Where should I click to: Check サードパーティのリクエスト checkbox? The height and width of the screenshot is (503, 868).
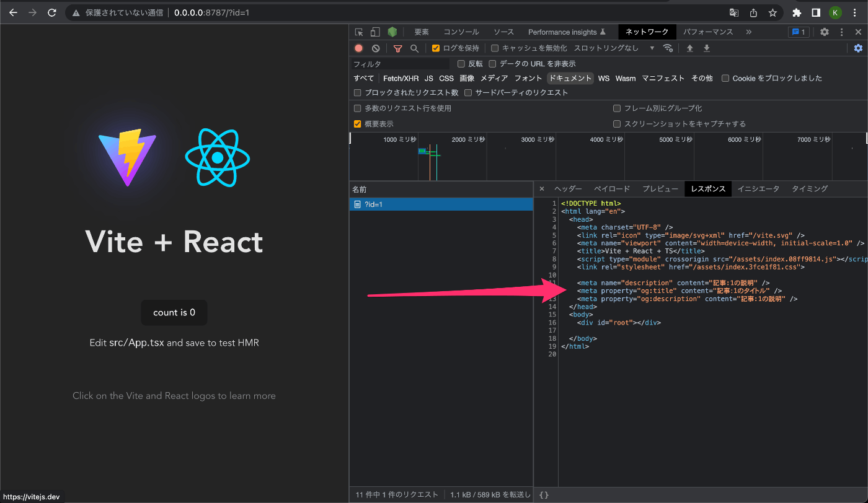(468, 92)
